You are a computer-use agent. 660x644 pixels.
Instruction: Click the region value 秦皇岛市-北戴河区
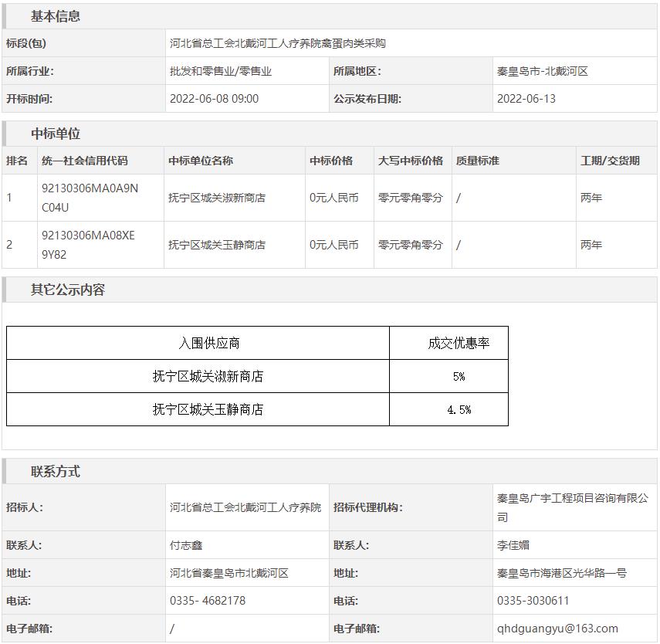coord(543,72)
